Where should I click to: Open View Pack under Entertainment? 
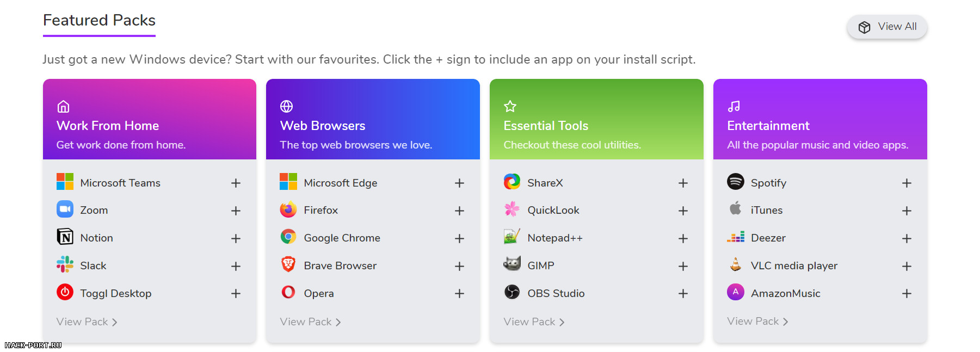(x=757, y=321)
